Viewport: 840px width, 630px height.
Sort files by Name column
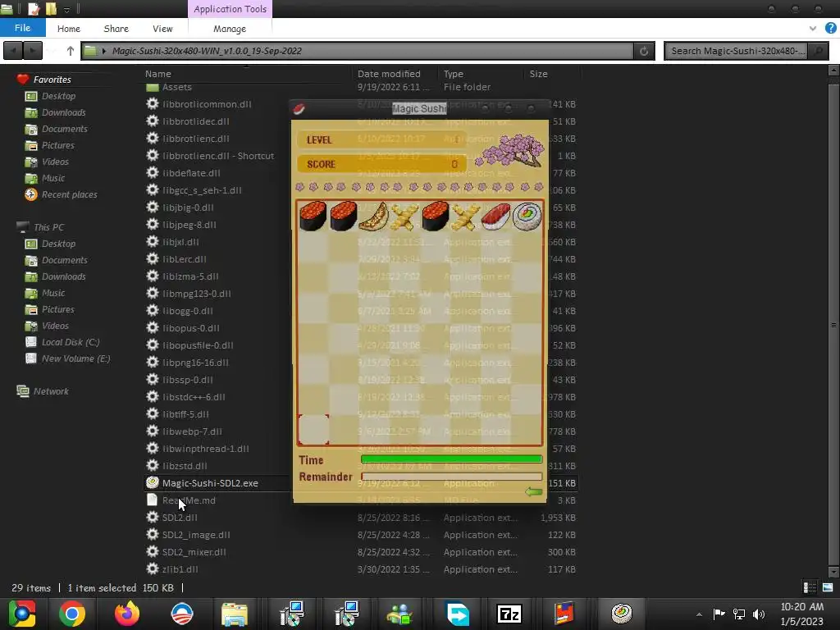click(158, 74)
